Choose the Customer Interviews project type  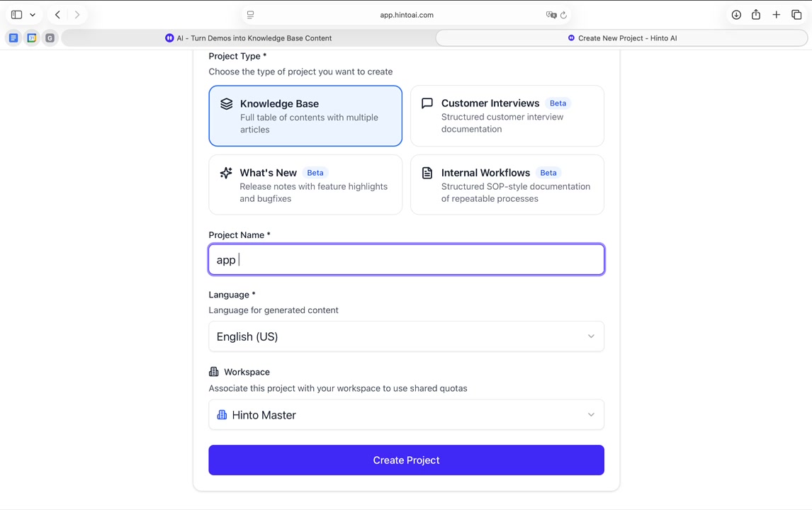tap(507, 116)
